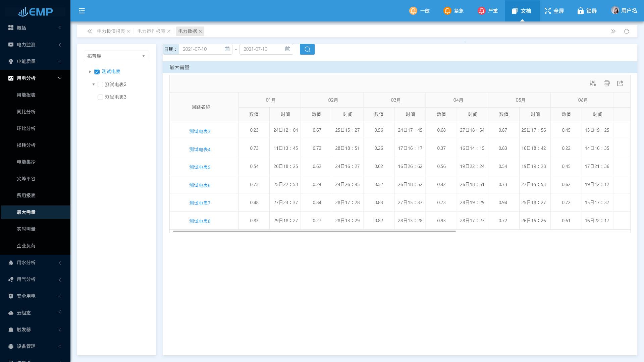Check the 测试电表2 checkbox
The width and height of the screenshot is (644, 362).
(x=100, y=84)
